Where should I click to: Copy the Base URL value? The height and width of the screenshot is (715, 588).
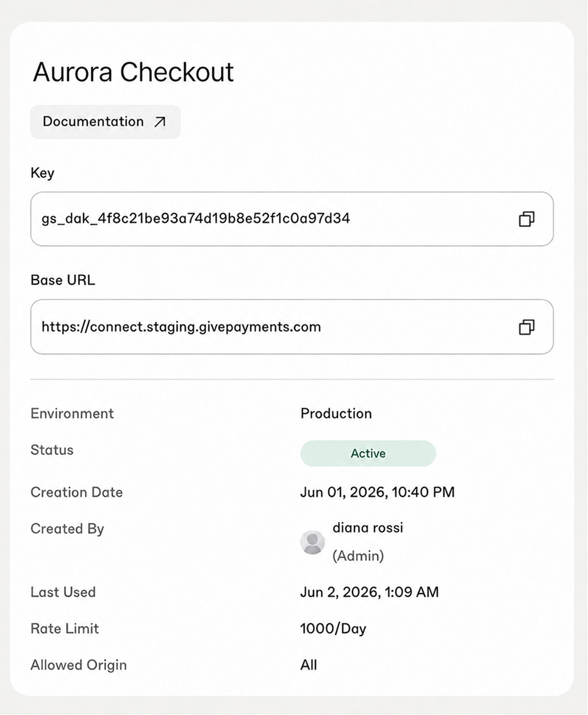point(526,327)
